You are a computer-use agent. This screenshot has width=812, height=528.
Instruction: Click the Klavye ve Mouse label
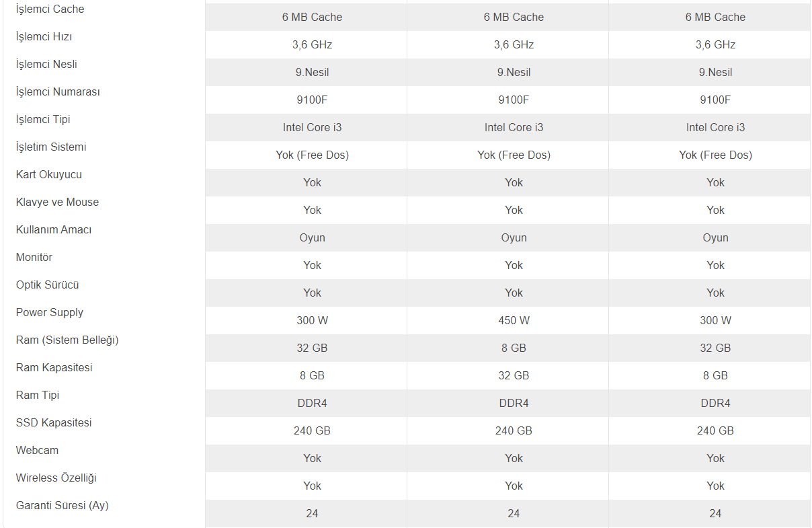pos(57,202)
